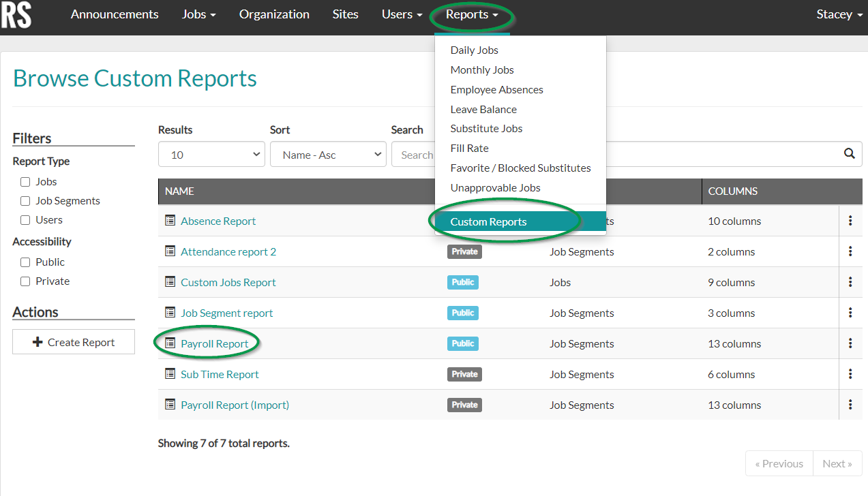This screenshot has height=496, width=868.
Task: Collapse the Reports navbar menu
Action: click(x=472, y=14)
